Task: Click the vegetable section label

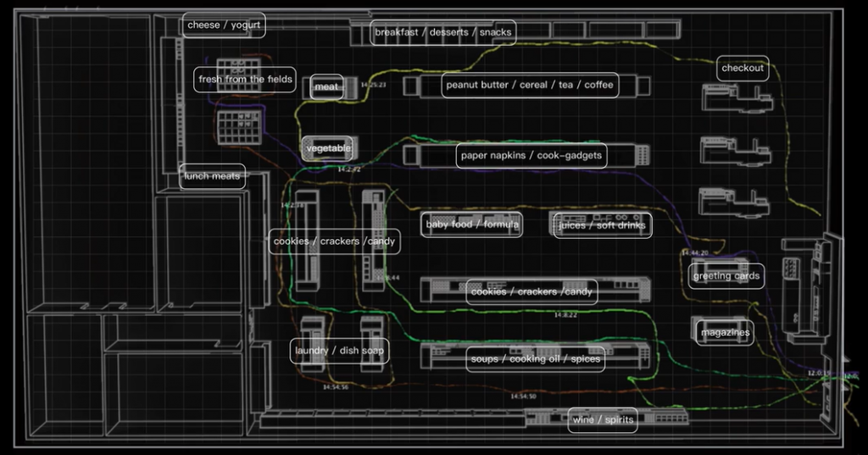Action: click(328, 148)
